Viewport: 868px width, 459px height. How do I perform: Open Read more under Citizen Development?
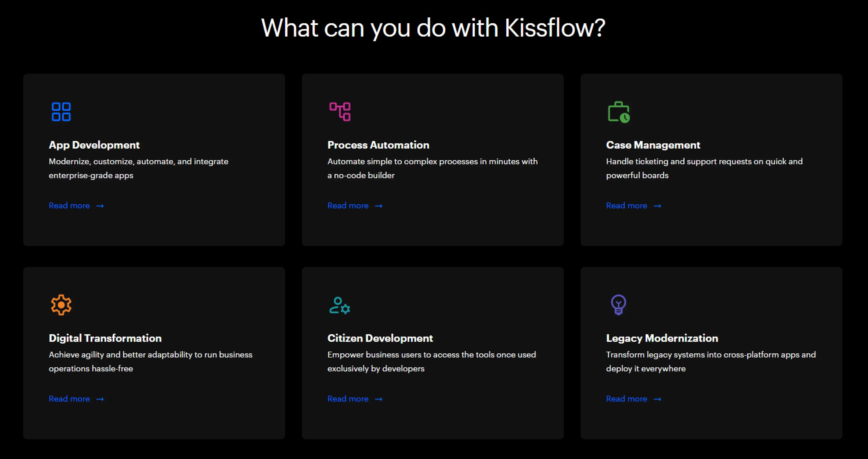(x=348, y=399)
